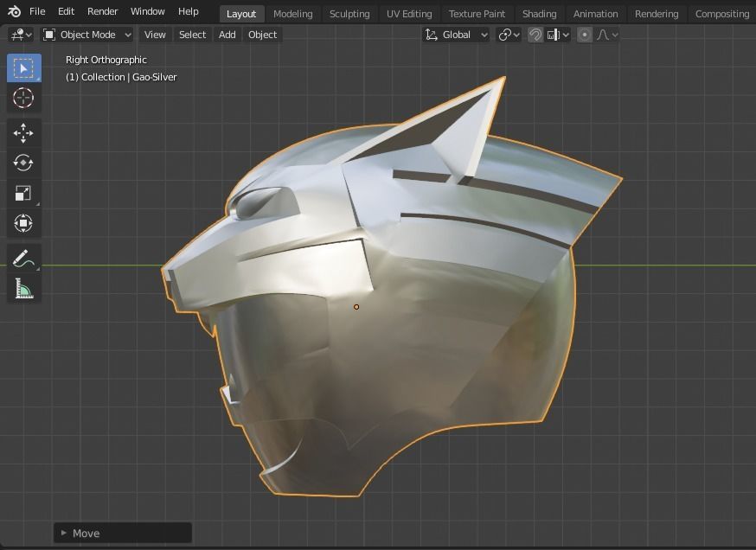
Task: Open the Window menu
Action: pos(148,11)
